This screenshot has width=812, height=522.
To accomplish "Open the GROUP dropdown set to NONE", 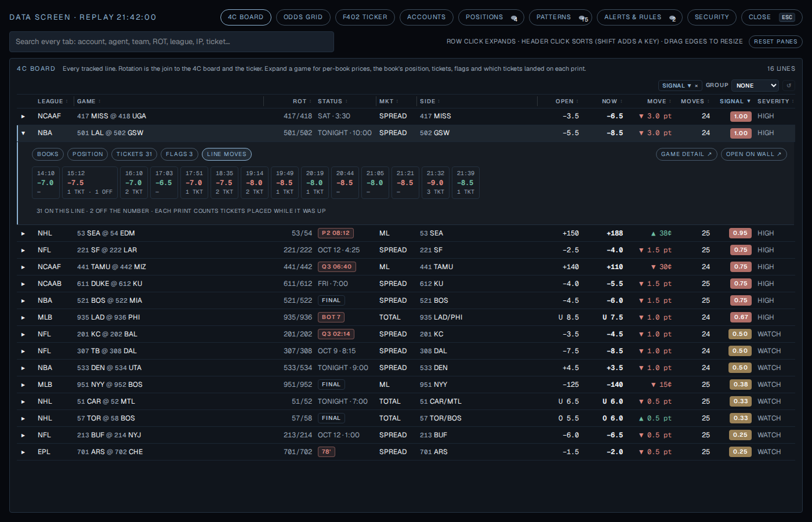I will 756,86.
